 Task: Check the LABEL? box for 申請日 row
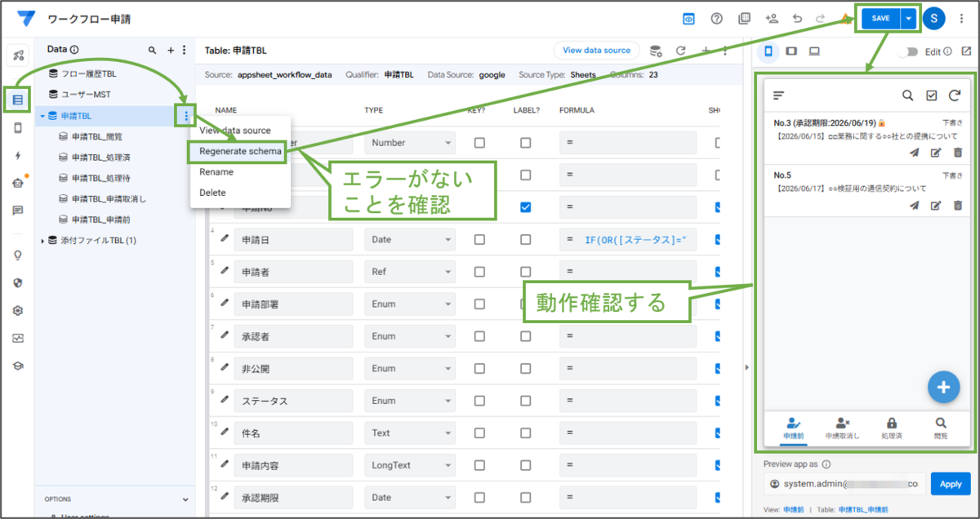point(526,240)
